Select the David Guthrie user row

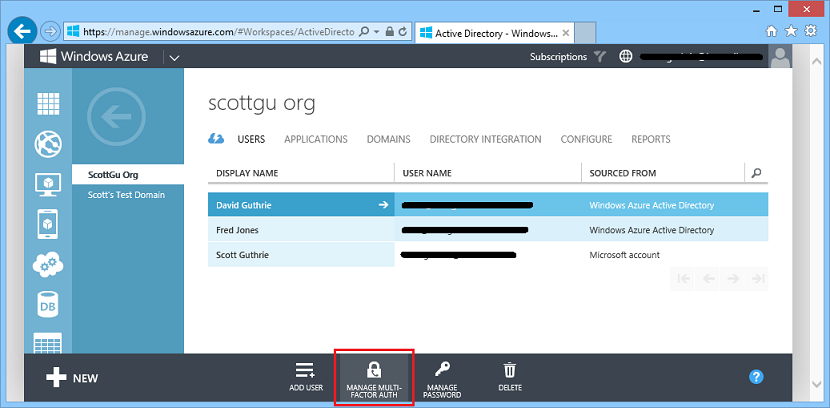tap(488, 204)
